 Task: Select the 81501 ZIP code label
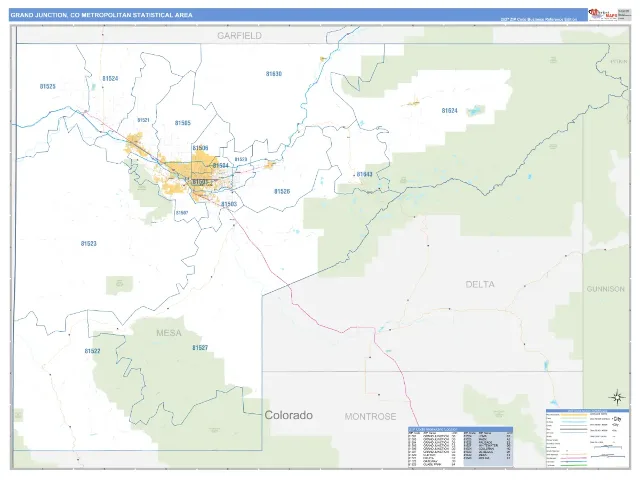pos(200,181)
